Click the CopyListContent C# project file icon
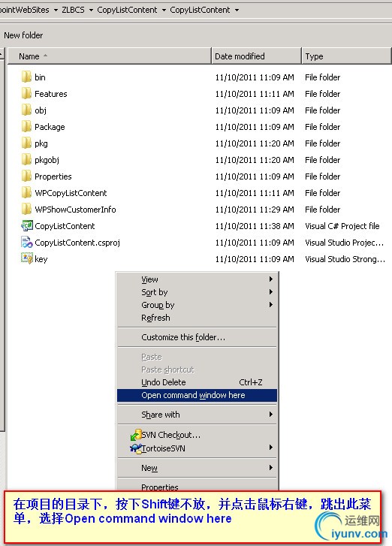Image resolution: width=392 pixels, height=546 pixels. click(27, 225)
